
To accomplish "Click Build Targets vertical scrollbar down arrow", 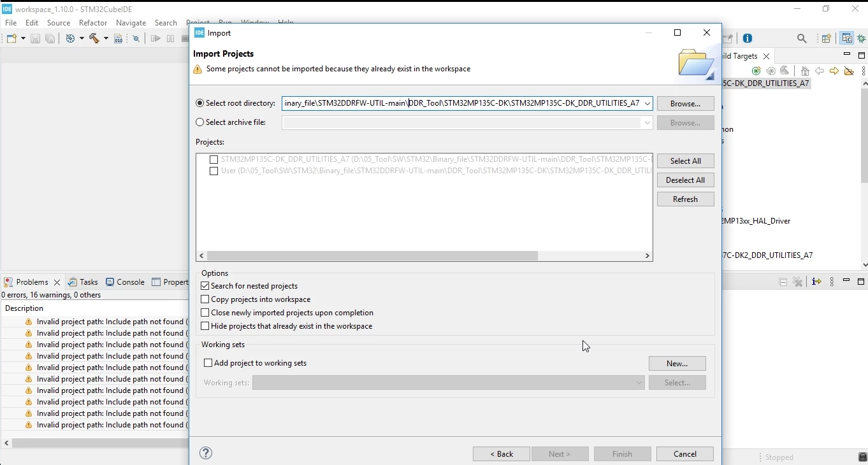I will (864, 265).
